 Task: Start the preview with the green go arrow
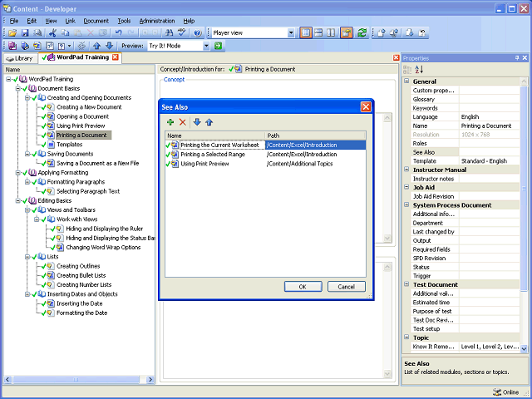click(218, 46)
